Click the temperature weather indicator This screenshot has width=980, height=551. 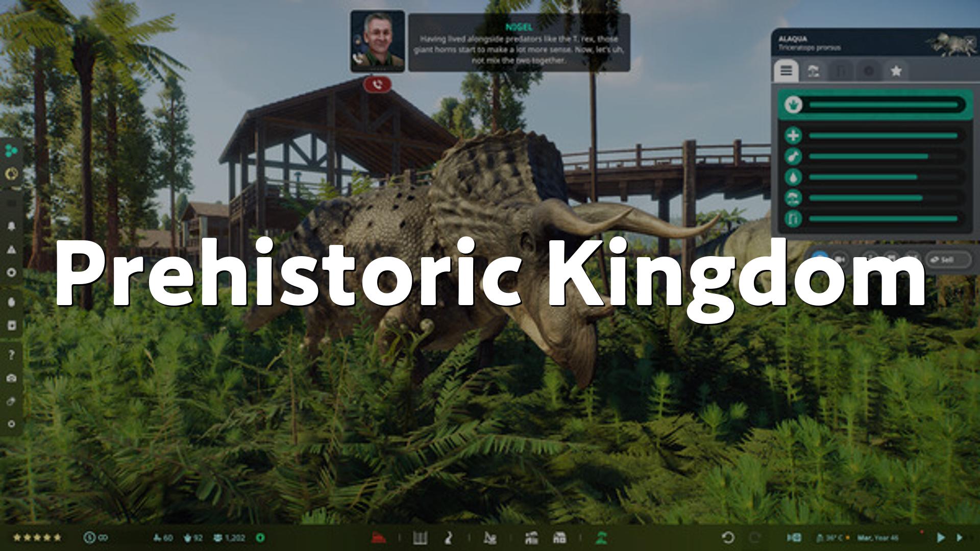coord(832,538)
